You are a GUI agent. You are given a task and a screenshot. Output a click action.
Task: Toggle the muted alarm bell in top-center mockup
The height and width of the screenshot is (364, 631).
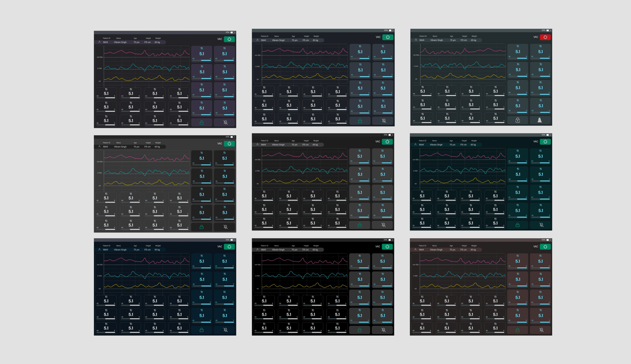(384, 121)
